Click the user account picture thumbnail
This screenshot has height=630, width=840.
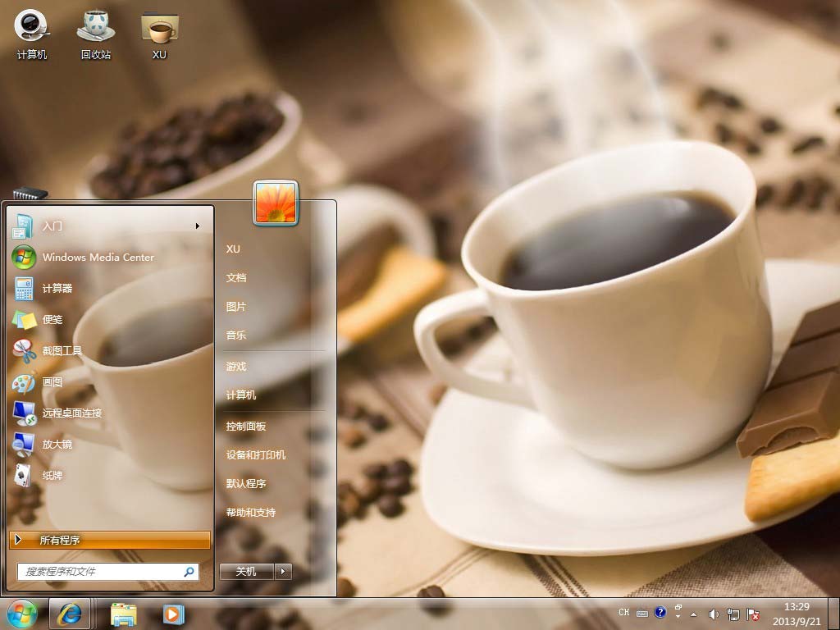tap(276, 203)
